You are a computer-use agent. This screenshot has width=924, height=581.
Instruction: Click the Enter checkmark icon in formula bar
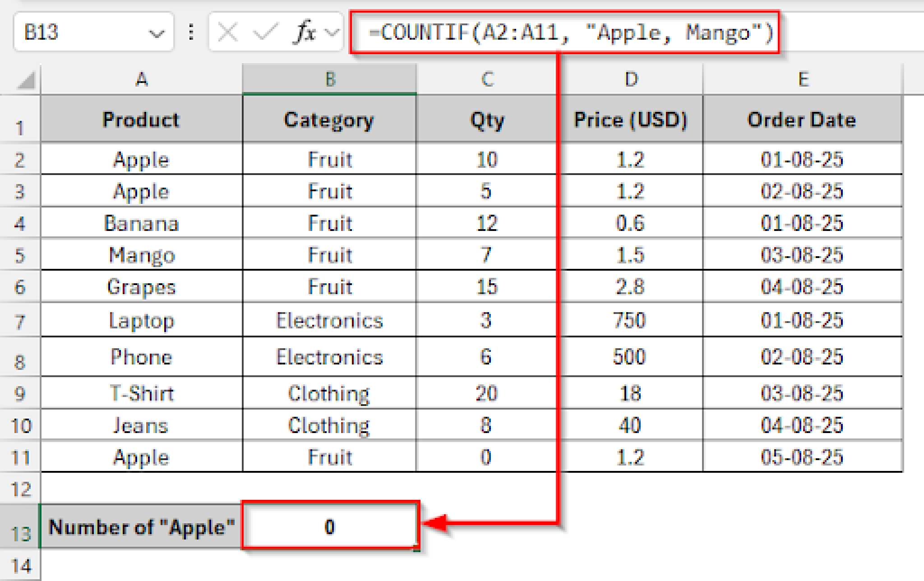click(266, 33)
